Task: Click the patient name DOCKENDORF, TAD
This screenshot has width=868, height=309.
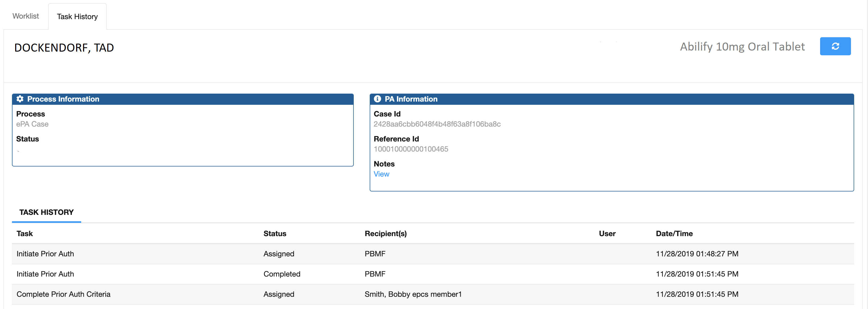Action: pos(64,47)
